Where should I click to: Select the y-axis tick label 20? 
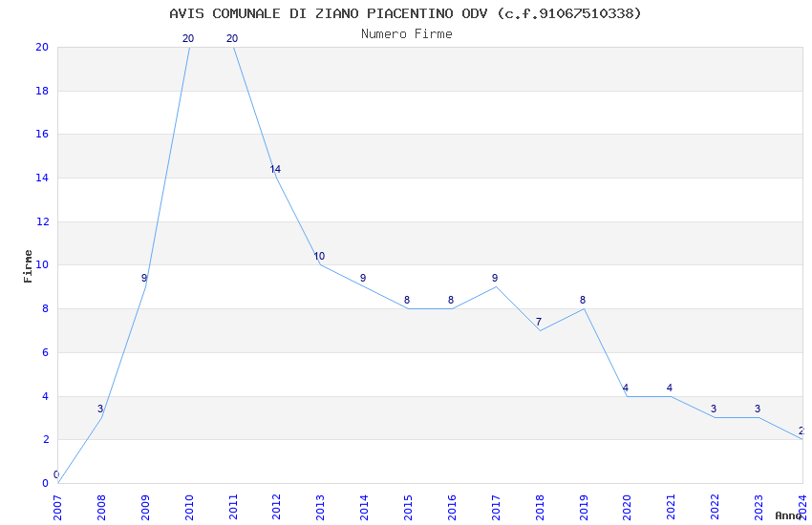[x=42, y=47]
